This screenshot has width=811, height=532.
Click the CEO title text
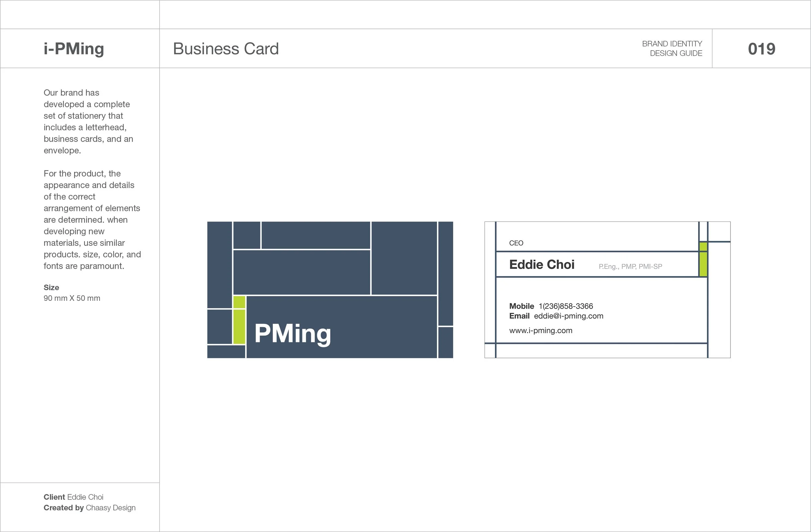[516, 243]
